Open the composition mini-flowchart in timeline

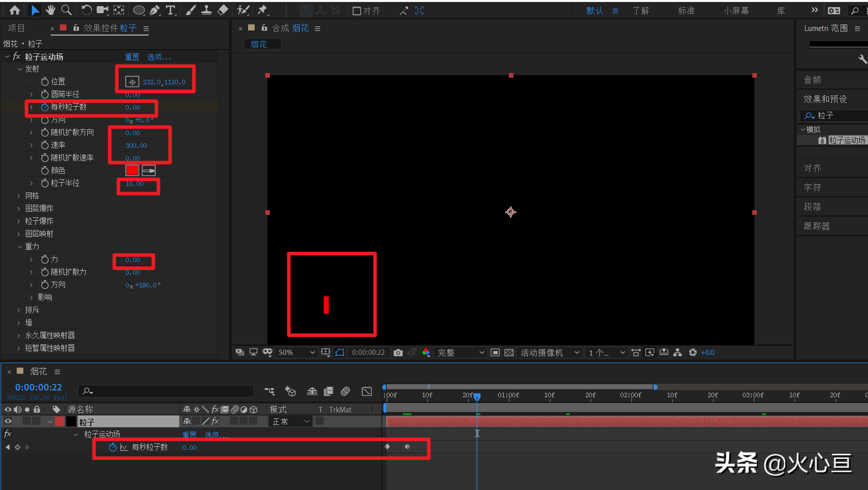click(x=269, y=391)
